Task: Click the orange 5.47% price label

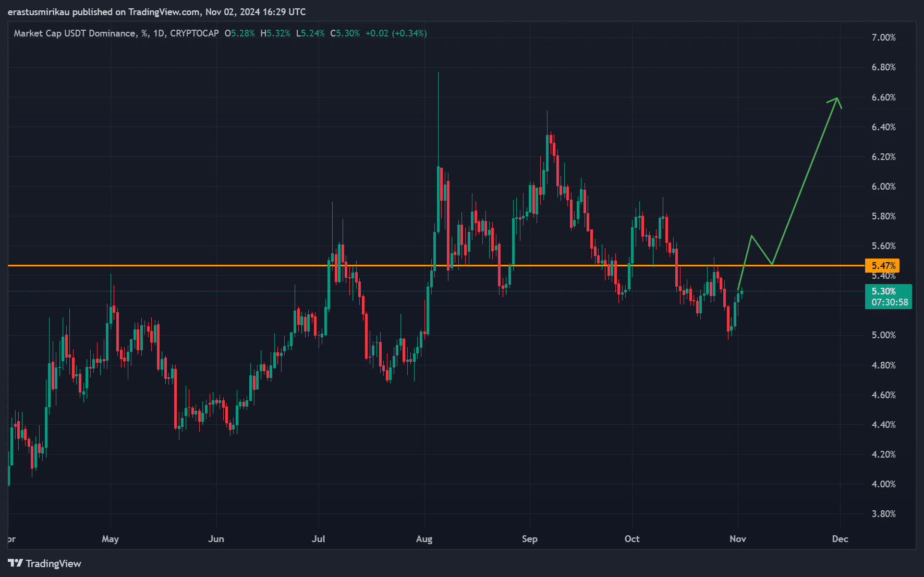Action: coord(882,265)
